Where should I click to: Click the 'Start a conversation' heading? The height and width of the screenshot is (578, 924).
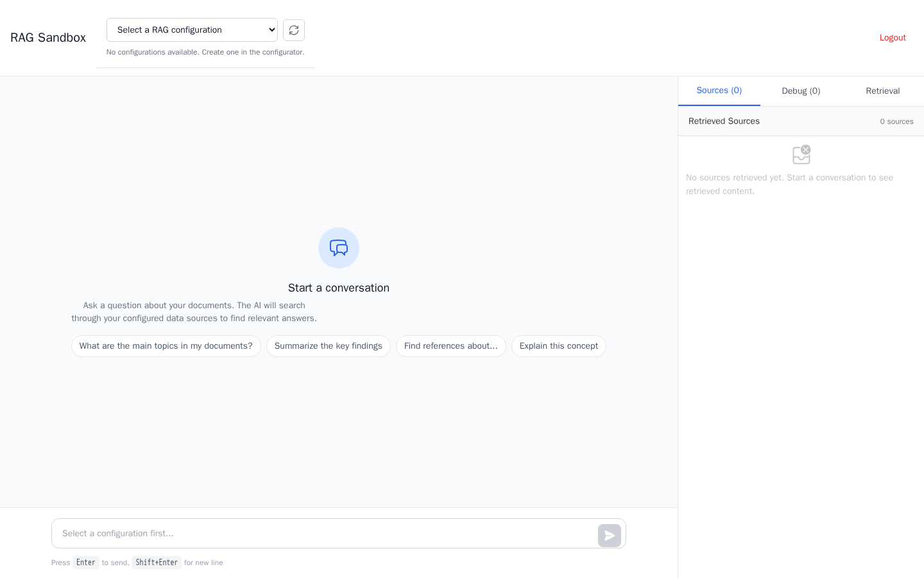tap(339, 288)
